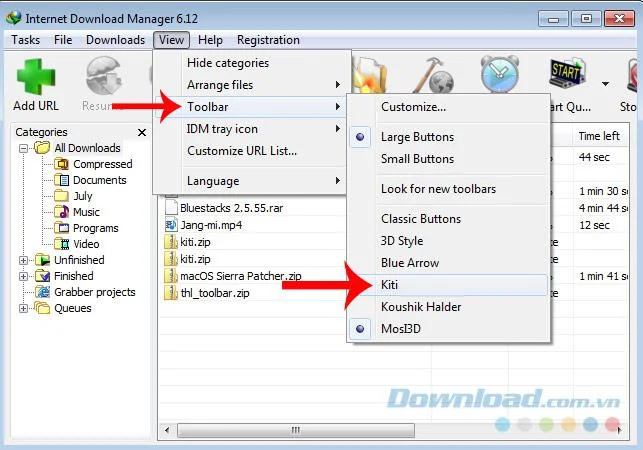Click the View menu
Screen dimensions: 643x450
(171, 40)
